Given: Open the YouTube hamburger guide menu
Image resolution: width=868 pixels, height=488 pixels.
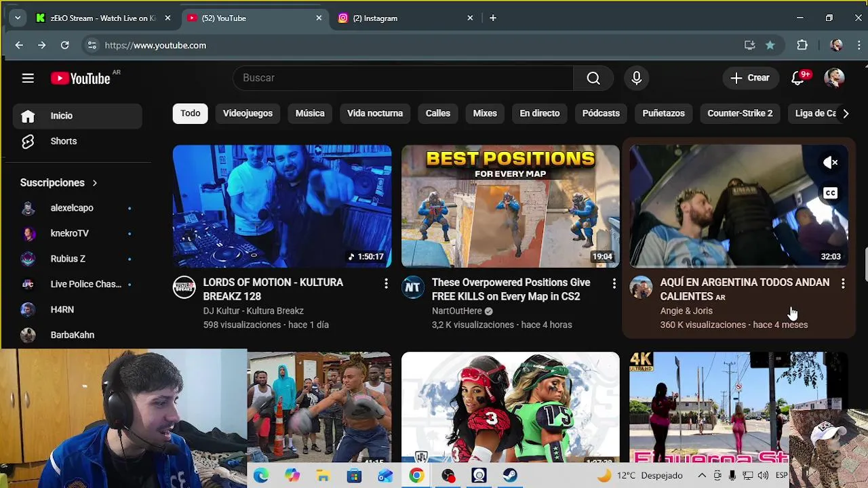Looking at the screenshot, I should (28, 78).
